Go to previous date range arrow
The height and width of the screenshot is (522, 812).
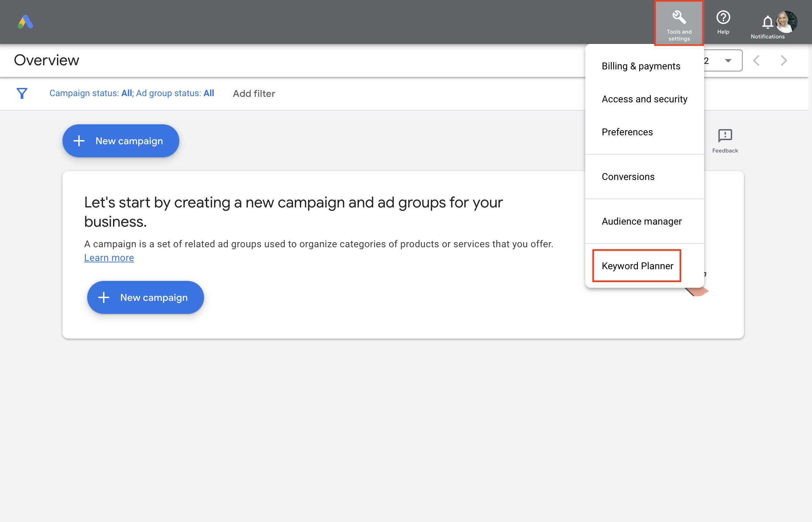tap(756, 60)
